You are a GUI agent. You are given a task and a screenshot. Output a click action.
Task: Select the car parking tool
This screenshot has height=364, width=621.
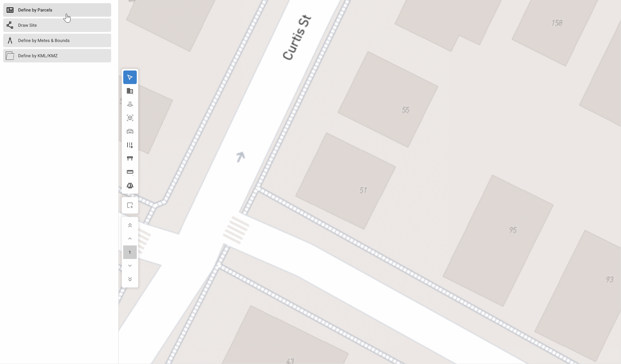[130, 132]
